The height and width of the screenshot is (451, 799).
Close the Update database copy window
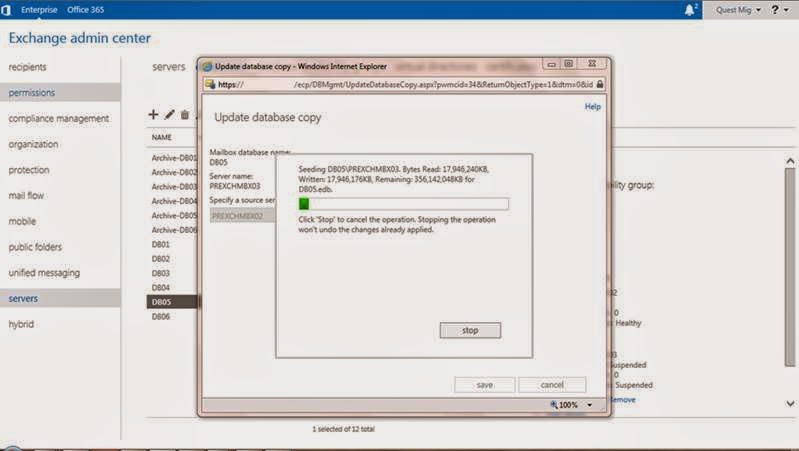(x=592, y=64)
